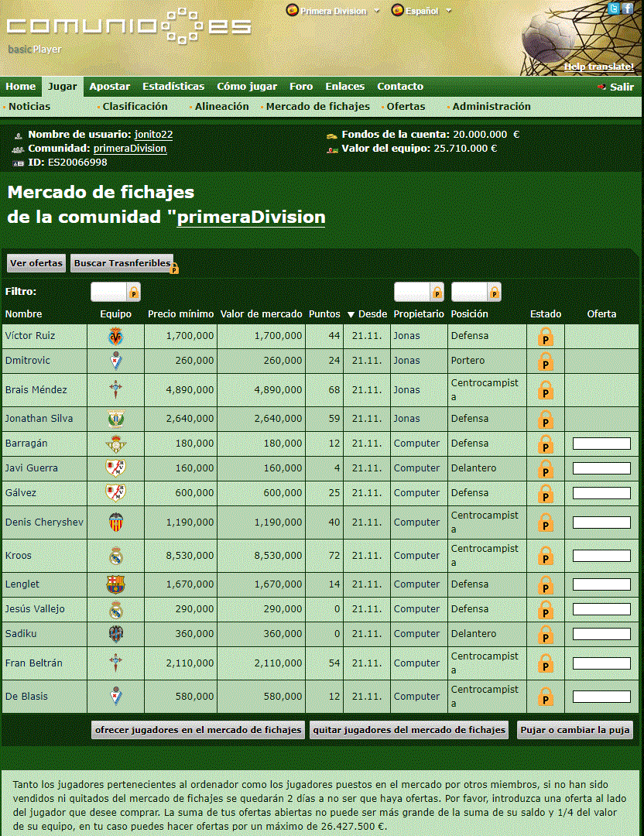644x836 pixels.
Task: Click the offer input field for Kroos
Action: coord(601,556)
